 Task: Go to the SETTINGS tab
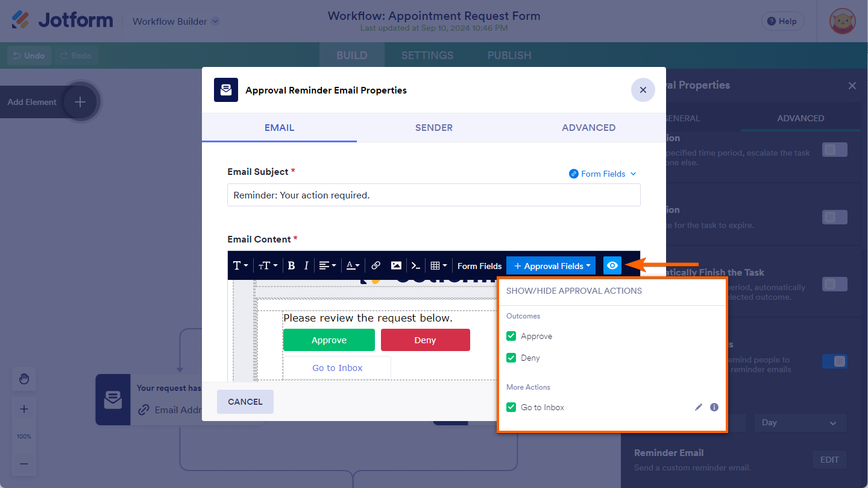coord(427,55)
